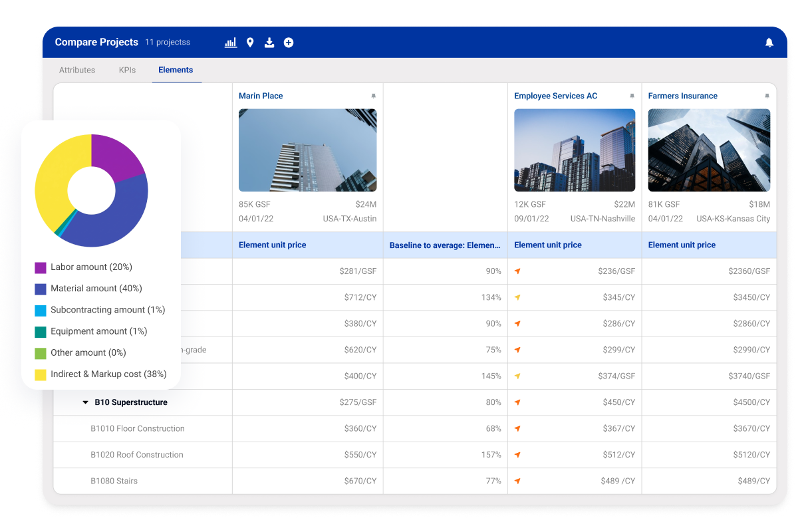Open notifications bell icon
The width and height of the screenshot is (798, 532).
(x=769, y=43)
